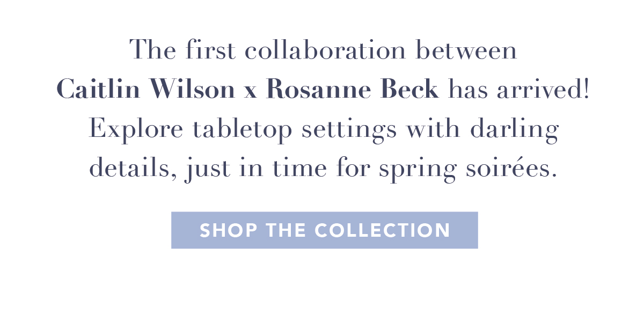
Task: Select the bold Caitlin Wilson name
Action: coord(145,90)
